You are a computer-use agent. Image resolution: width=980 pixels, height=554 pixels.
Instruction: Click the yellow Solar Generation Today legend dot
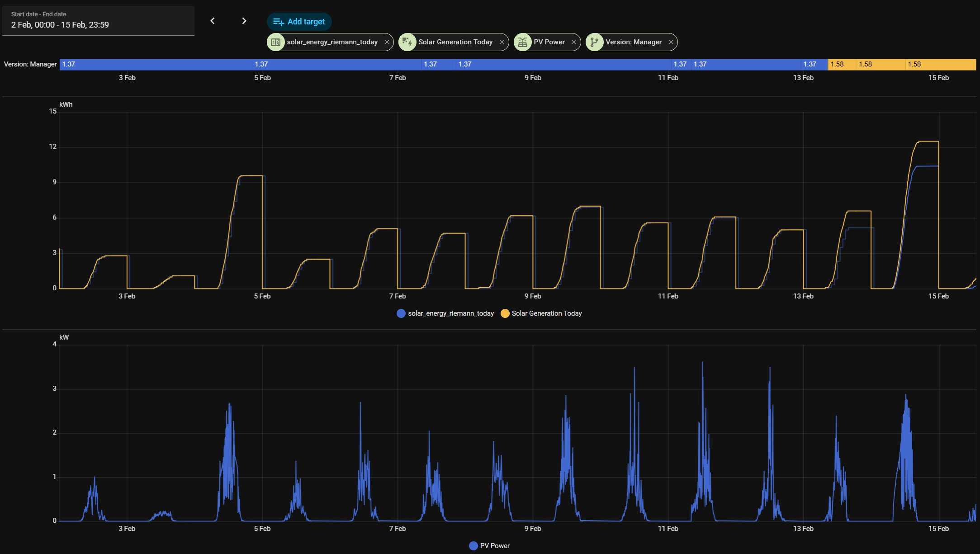point(505,313)
